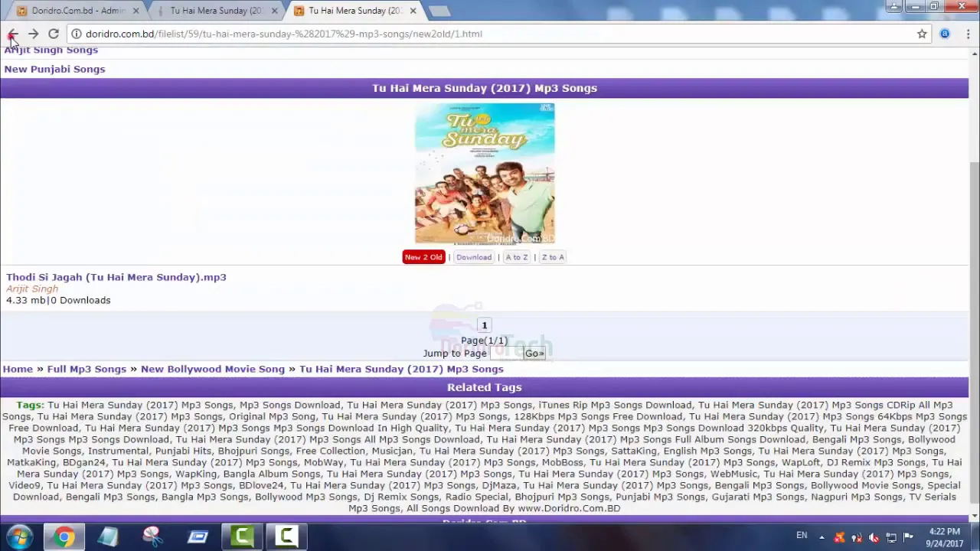The width and height of the screenshot is (980, 551).
Task: Click scrollbar up arrow
Action: click(974, 53)
